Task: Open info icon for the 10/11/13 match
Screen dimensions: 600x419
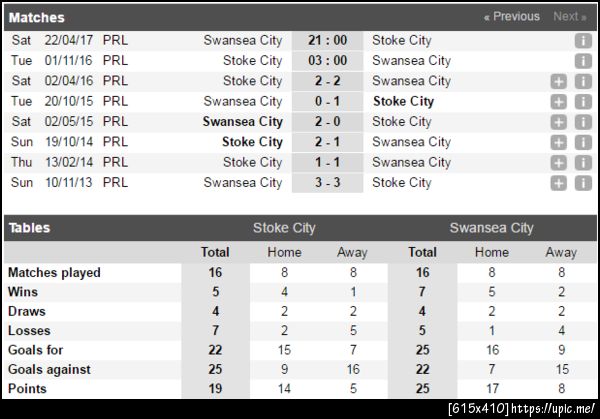Action: 583,183
